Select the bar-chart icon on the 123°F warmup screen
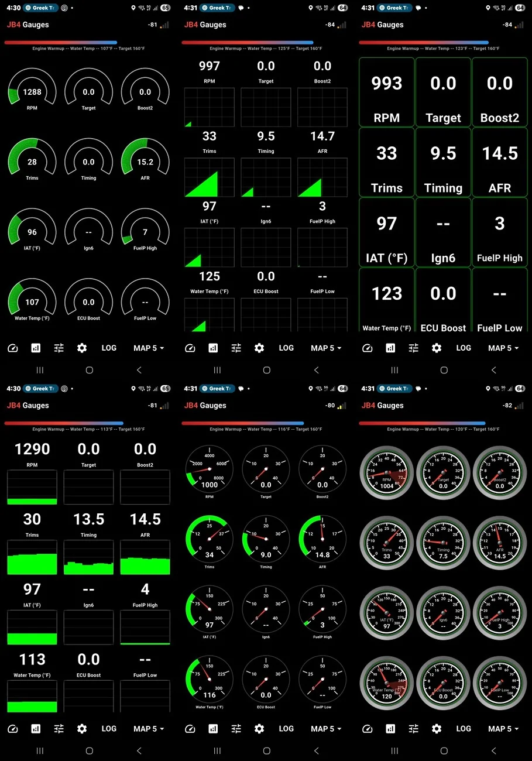The width and height of the screenshot is (532, 761). (x=390, y=348)
